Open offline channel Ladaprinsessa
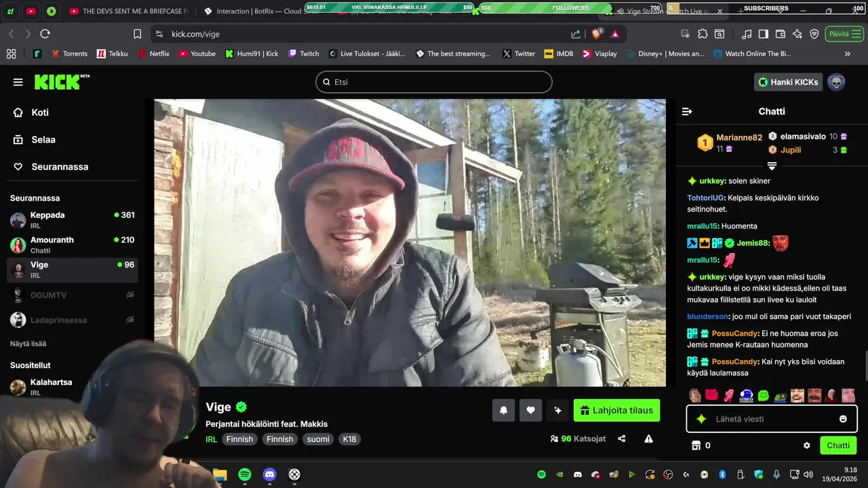 (73, 320)
